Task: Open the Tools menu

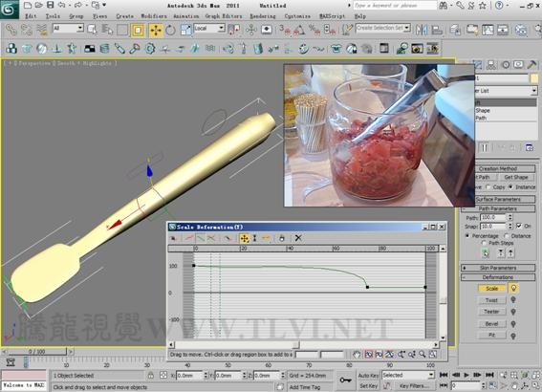Action: pyautogui.click(x=53, y=16)
